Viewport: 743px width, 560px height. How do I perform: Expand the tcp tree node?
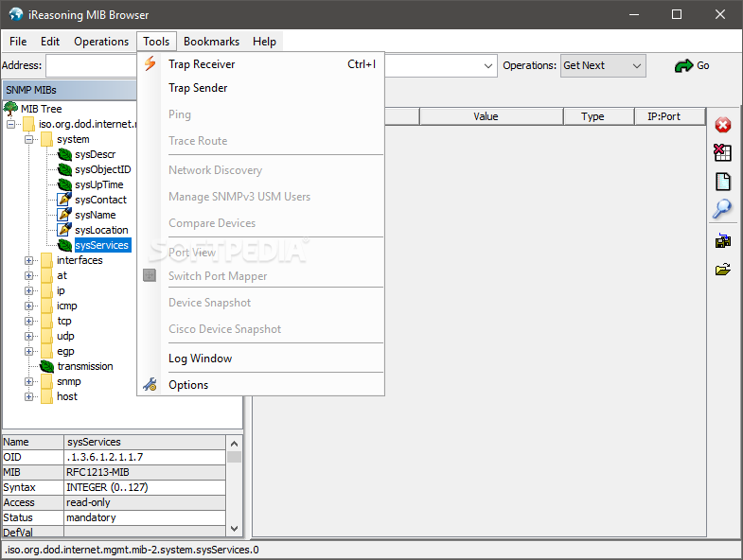pos(29,322)
